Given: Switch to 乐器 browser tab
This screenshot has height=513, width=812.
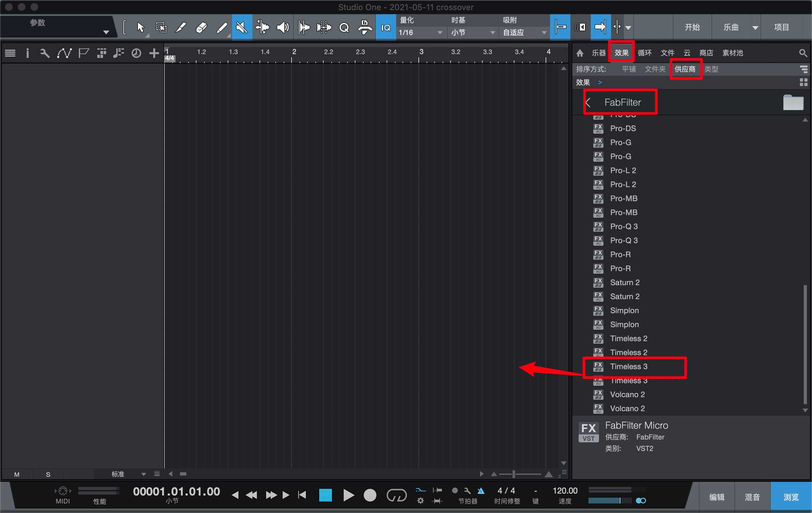Looking at the screenshot, I should coord(599,53).
